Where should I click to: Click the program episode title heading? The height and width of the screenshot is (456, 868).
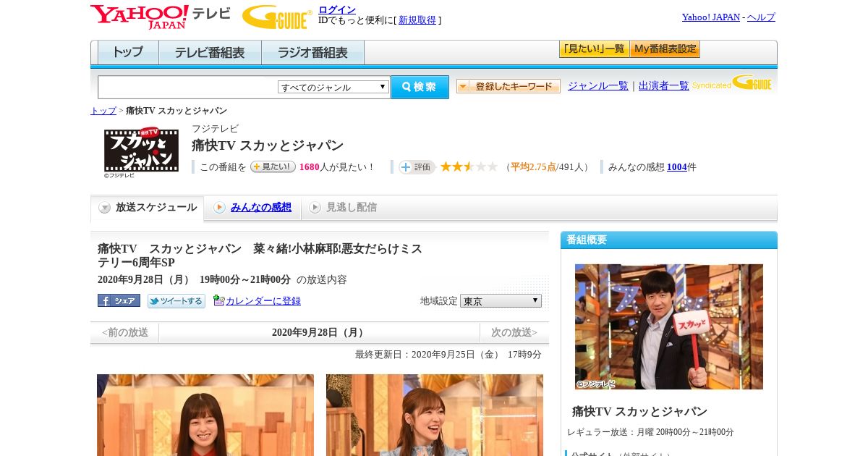[x=260, y=256]
